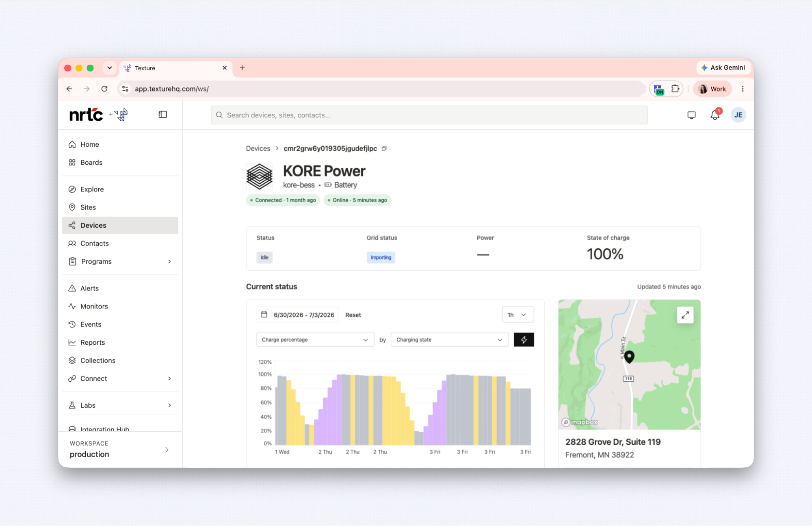Click the Online 5 minutes ago badge
The image size is (812, 526).
pyautogui.click(x=357, y=200)
